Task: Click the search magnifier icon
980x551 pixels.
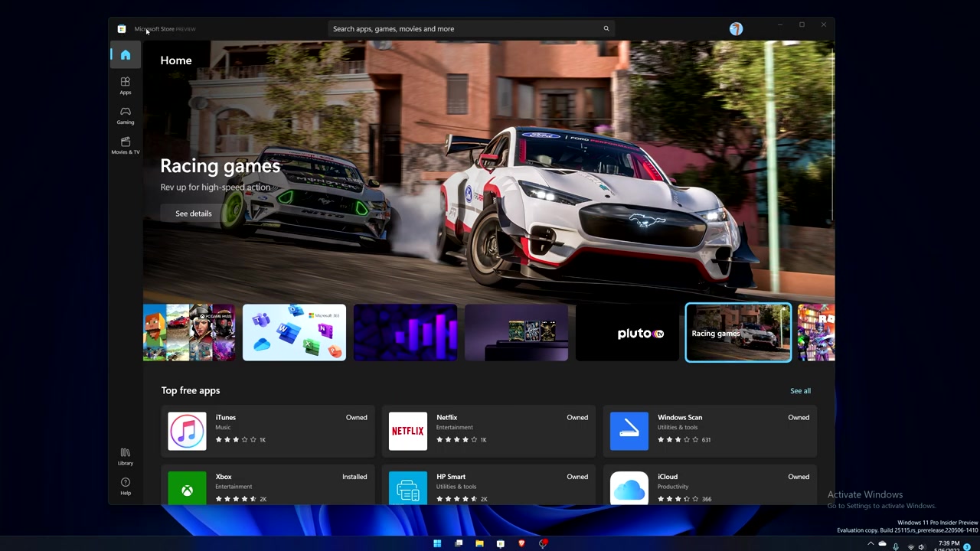Action: pos(606,29)
